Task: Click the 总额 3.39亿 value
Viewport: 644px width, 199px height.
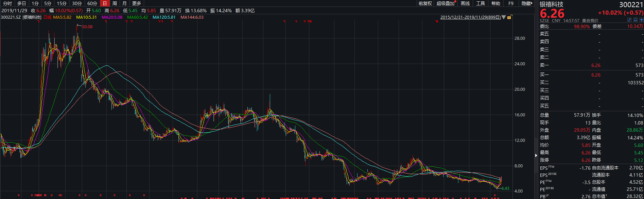Action: pyautogui.click(x=584, y=137)
